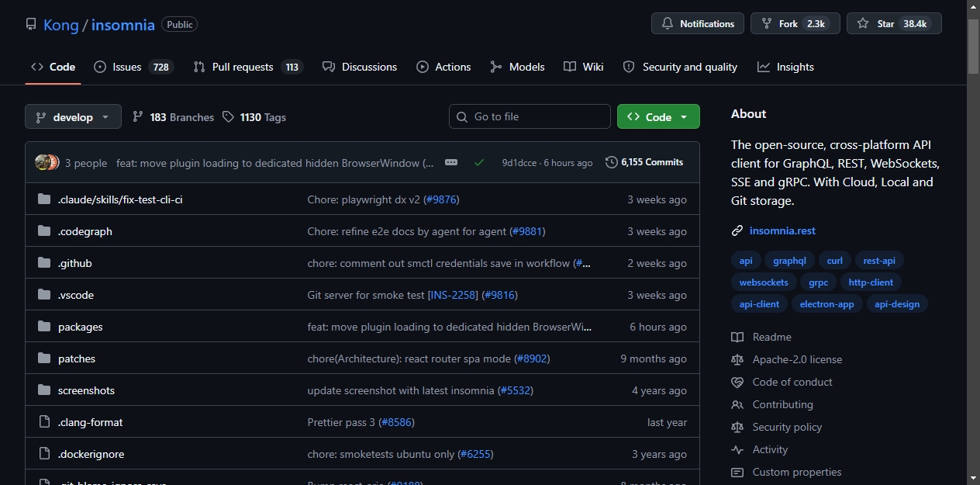Open the Actions tab
Image resolution: width=980 pixels, height=485 pixels.
pos(443,67)
